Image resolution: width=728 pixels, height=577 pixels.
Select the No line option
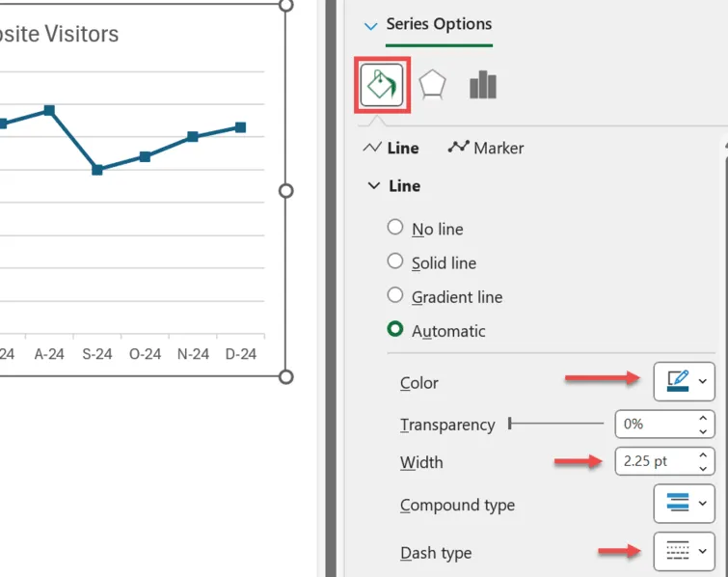pyautogui.click(x=394, y=228)
